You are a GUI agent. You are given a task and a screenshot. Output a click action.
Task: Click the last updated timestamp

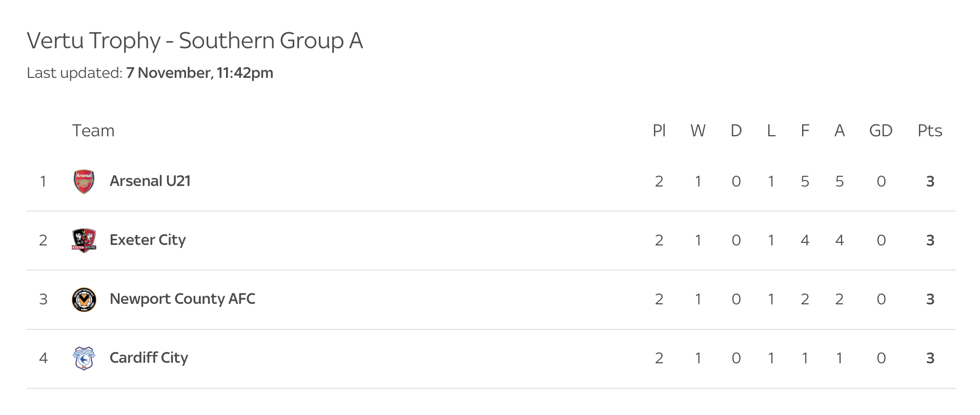click(x=199, y=73)
